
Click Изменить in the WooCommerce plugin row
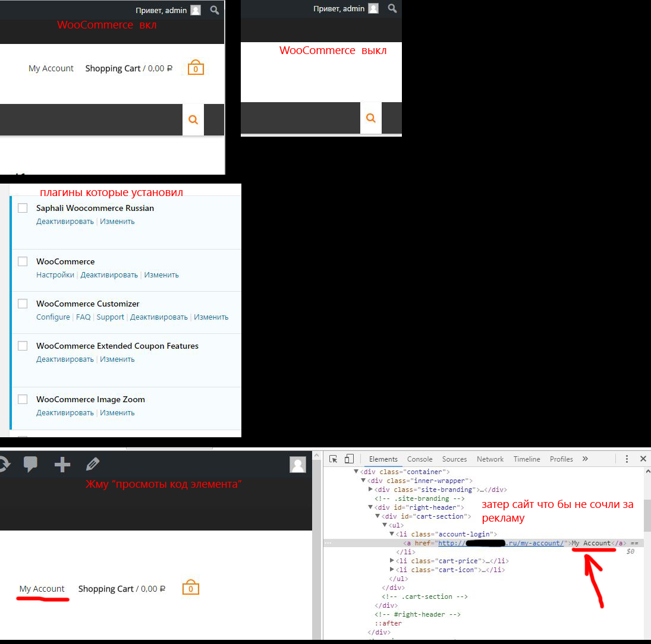click(x=162, y=274)
